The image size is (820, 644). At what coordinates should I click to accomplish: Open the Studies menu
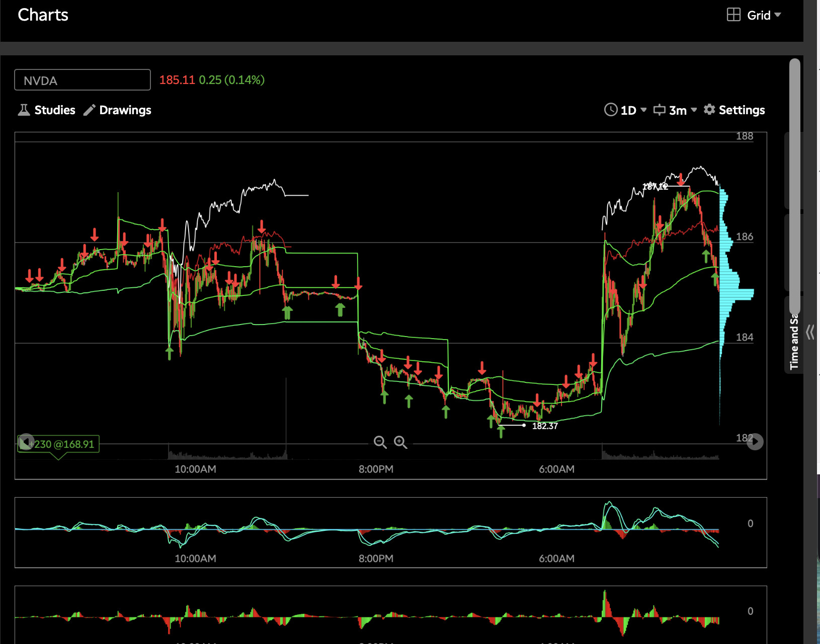[x=47, y=110]
